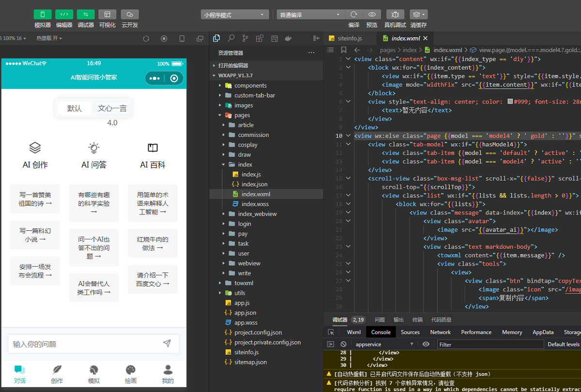Click the 红烧牛肉的做法 prompt suggestion

[x=153, y=243]
